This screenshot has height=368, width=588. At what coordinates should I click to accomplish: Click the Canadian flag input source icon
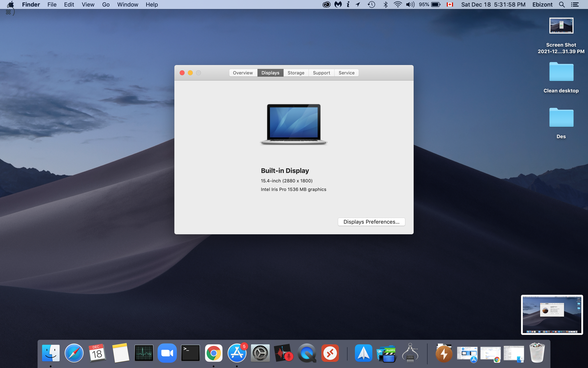450,4
